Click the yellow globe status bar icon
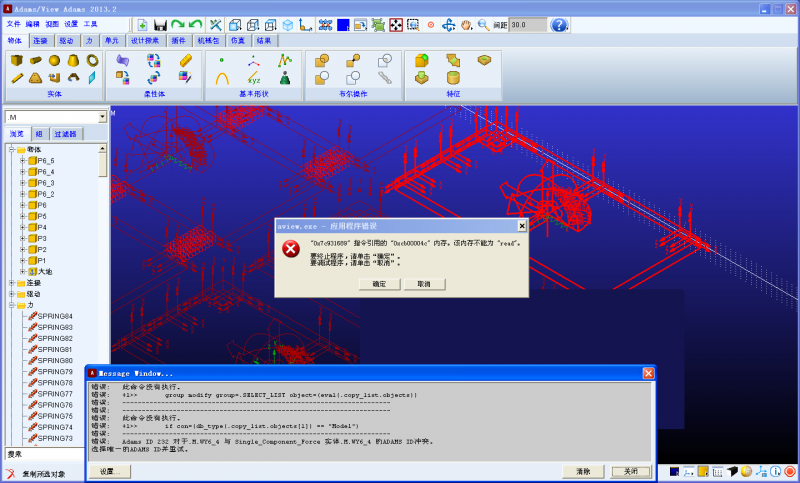 point(746,471)
